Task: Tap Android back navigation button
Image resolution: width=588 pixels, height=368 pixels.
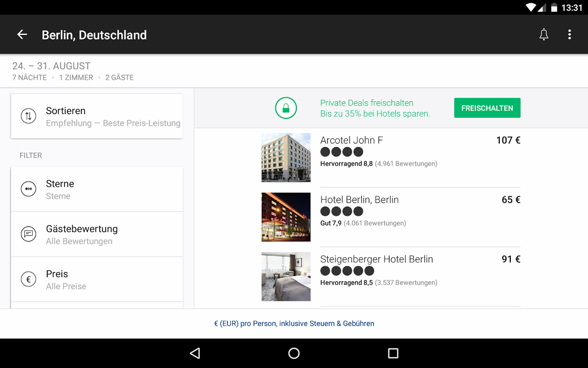Action: pos(195,353)
